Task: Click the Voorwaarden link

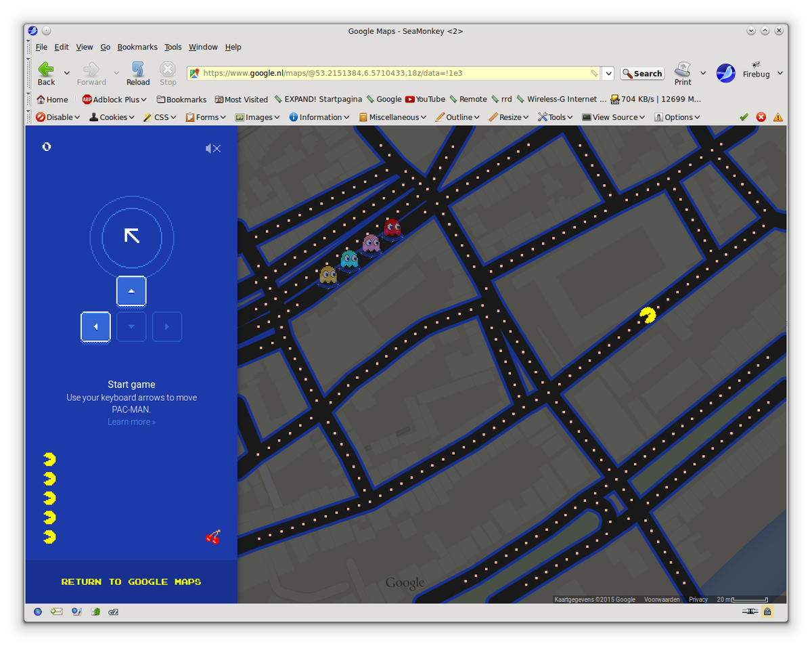Action: [x=662, y=599]
